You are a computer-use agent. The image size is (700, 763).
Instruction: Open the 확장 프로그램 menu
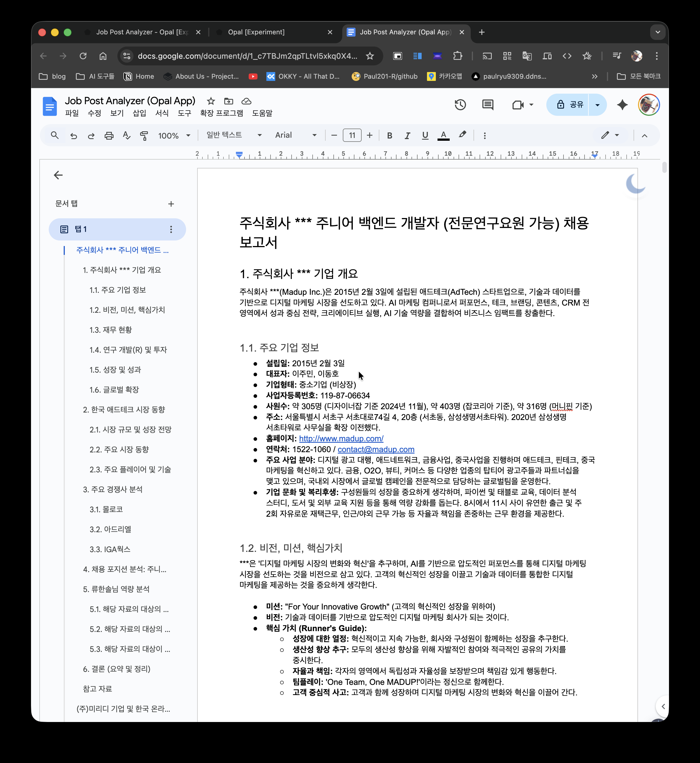221,113
